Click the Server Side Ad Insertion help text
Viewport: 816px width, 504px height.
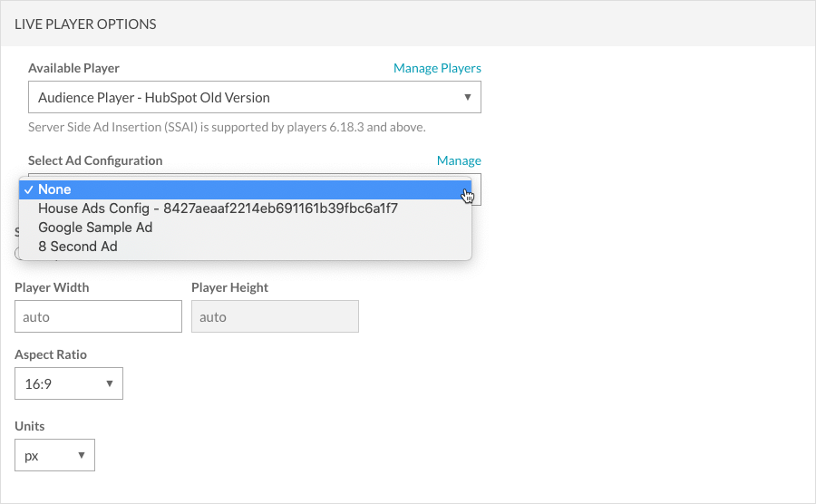[x=227, y=127]
